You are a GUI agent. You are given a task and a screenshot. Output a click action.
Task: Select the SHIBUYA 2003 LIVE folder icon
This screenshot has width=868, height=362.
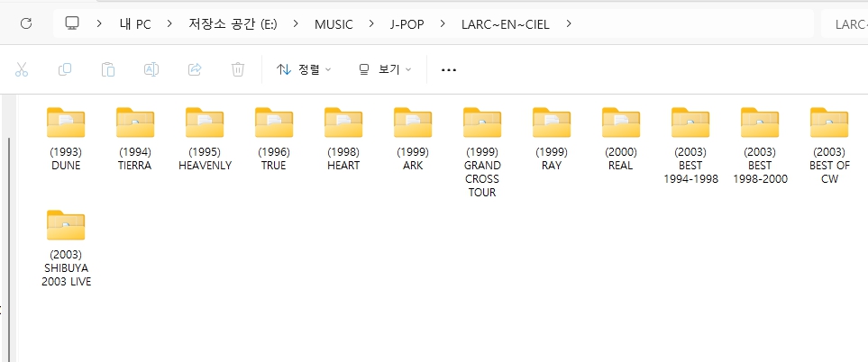coord(66,225)
